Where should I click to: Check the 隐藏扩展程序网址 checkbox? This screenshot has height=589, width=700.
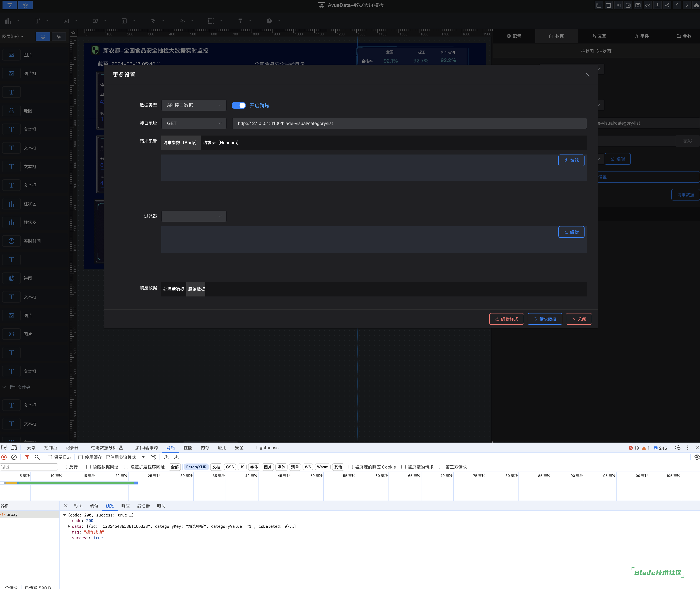click(126, 467)
